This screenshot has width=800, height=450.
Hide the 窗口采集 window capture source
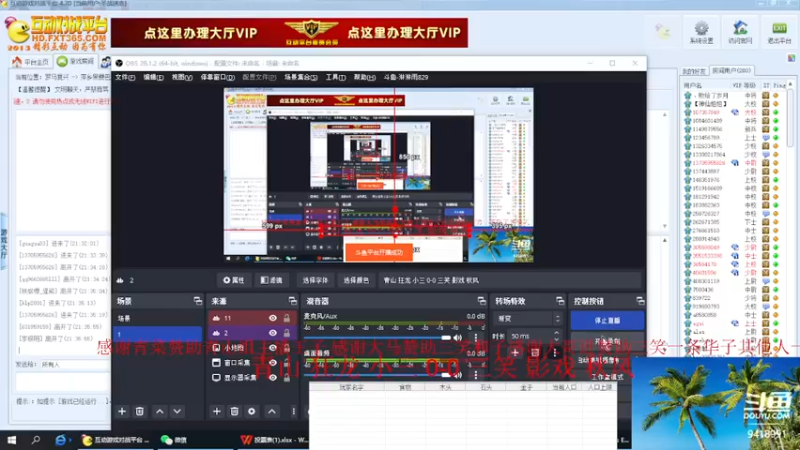coord(273,363)
